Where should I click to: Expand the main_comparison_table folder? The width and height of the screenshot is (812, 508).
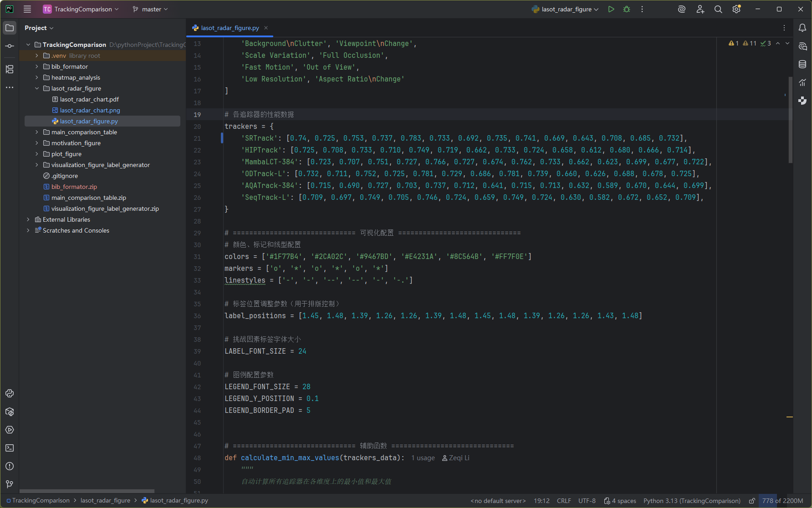tap(37, 132)
